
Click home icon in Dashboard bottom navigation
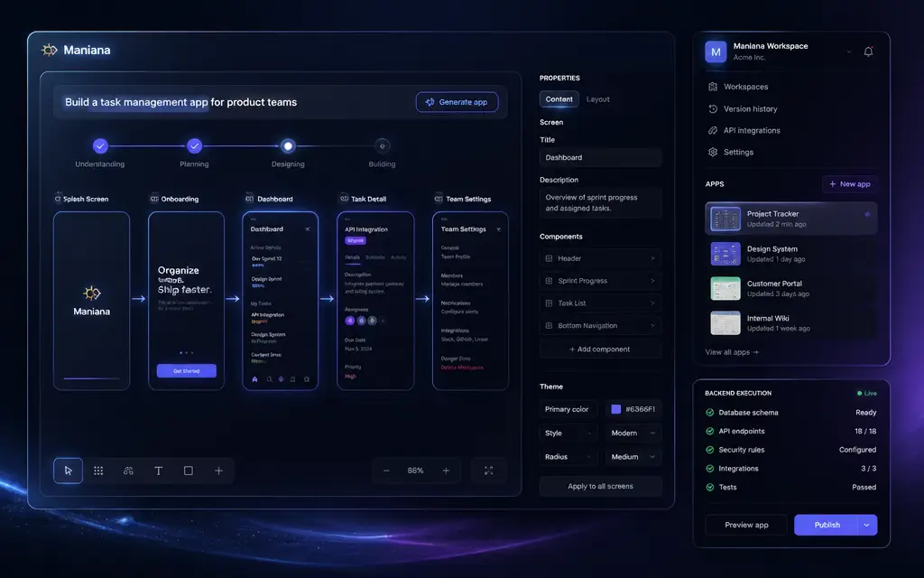(254, 379)
